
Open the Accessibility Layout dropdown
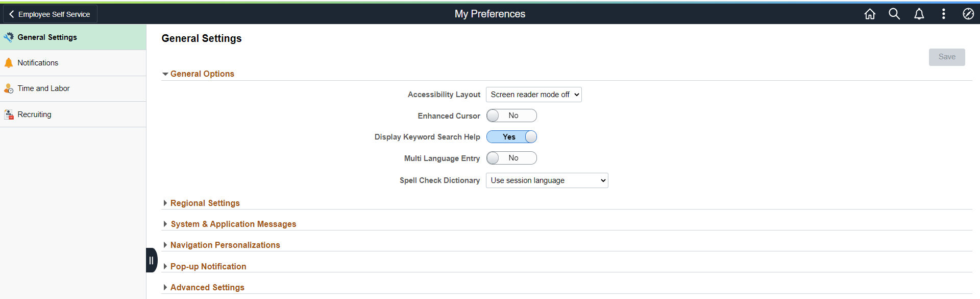(x=533, y=95)
